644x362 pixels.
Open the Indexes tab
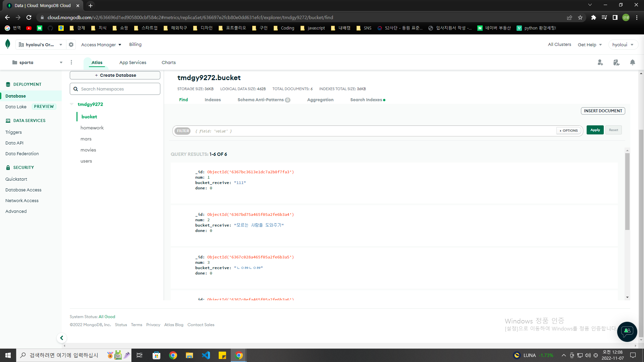pos(213,100)
